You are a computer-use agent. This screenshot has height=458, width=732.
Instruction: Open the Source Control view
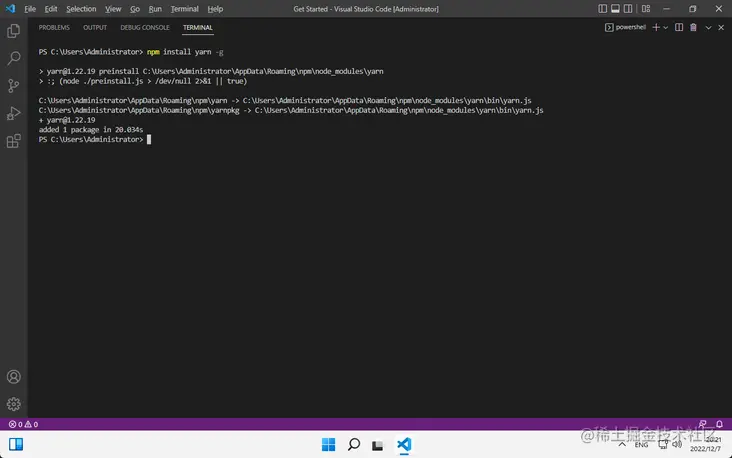click(14, 85)
